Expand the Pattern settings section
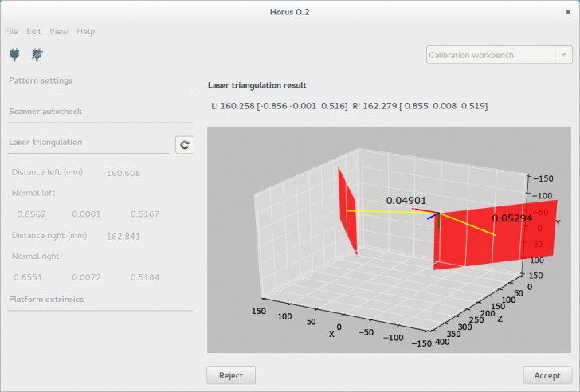 41,80
